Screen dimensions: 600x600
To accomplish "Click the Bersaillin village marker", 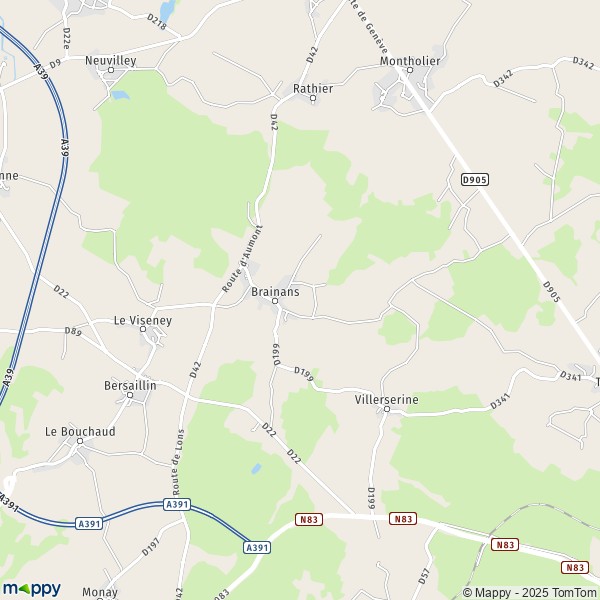I will (x=130, y=395).
